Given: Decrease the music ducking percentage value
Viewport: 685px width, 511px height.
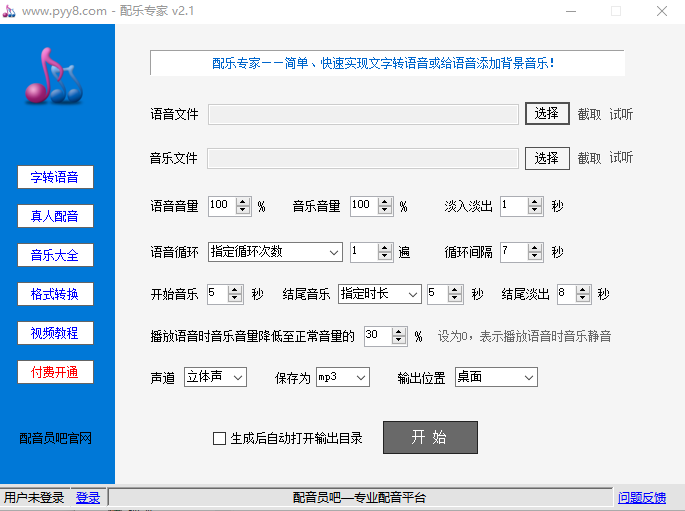Looking at the screenshot, I should 399,340.
